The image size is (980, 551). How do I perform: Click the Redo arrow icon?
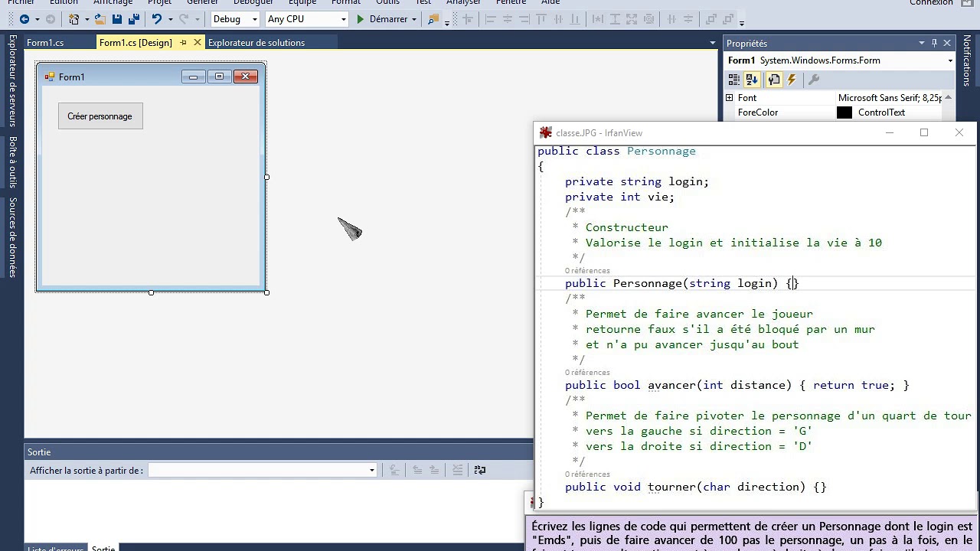(x=184, y=19)
